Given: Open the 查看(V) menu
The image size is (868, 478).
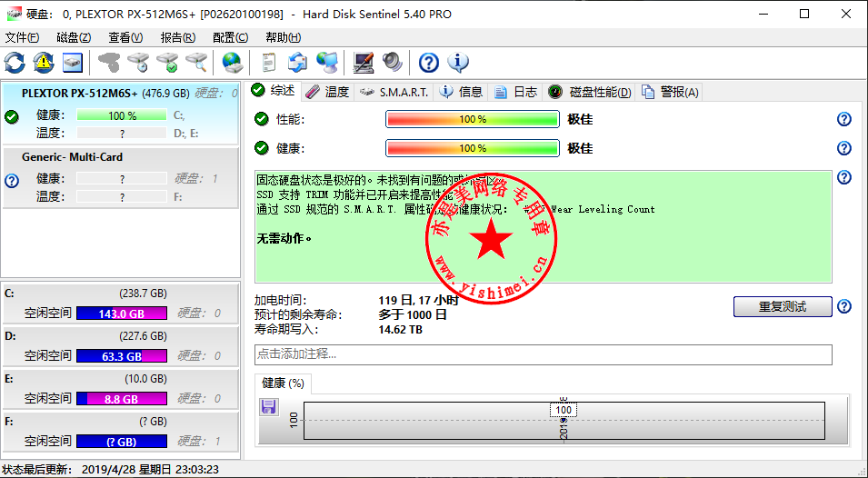Looking at the screenshot, I should pyautogui.click(x=125, y=37).
